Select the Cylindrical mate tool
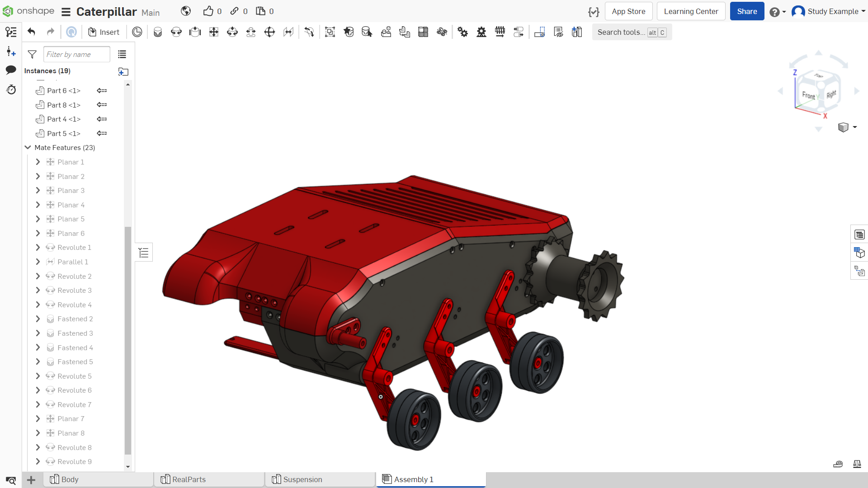 tap(232, 32)
